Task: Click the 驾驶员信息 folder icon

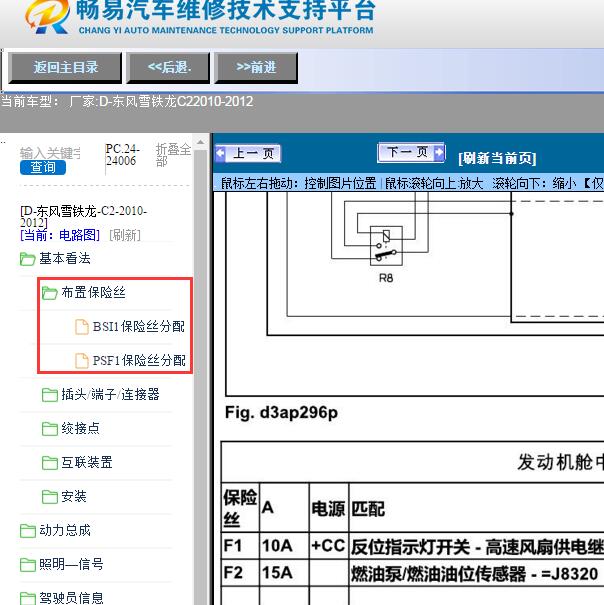Action: [x=27, y=599]
